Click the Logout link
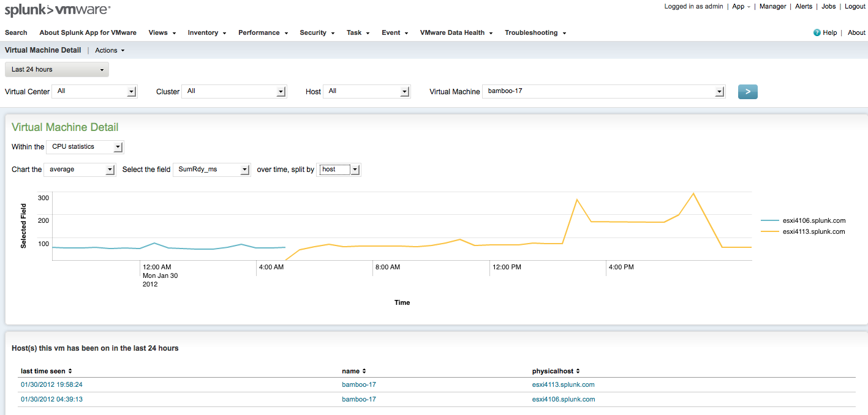Image resolution: width=868 pixels, height=415 pixels. click(x=855, y=6)
